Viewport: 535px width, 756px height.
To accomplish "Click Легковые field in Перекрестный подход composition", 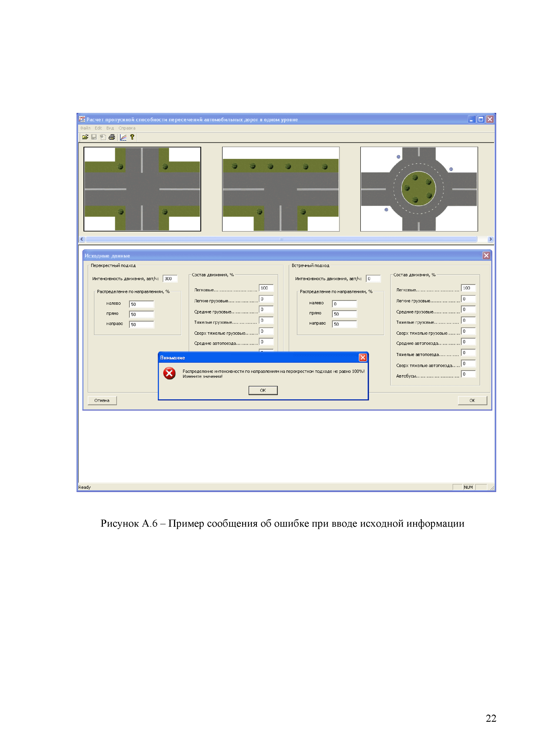I will (266, 288).
